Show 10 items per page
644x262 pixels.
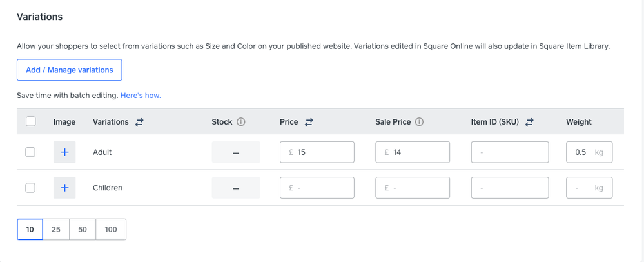coord(30,229)
